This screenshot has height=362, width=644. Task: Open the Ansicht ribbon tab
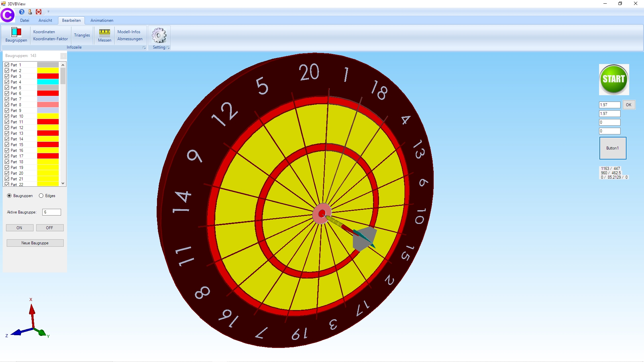tap(45, 20)
